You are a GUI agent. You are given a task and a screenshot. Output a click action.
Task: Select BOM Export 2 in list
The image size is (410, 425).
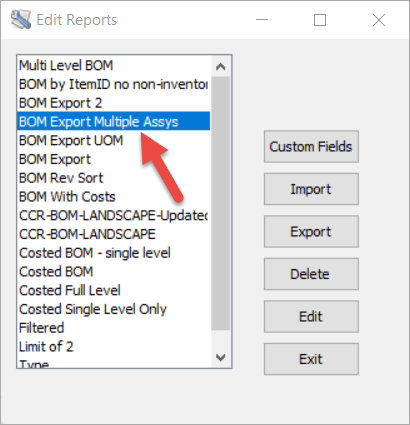(114, 103)
